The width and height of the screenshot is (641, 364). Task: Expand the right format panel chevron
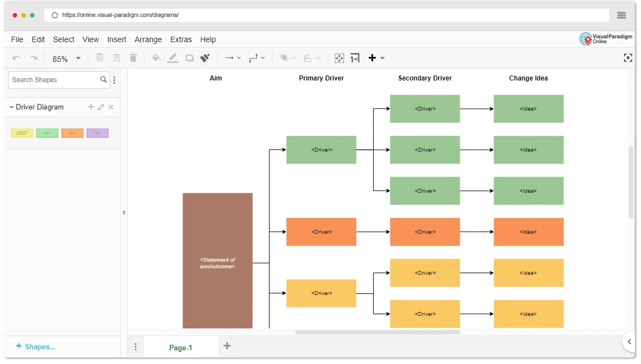click(629, 342)
